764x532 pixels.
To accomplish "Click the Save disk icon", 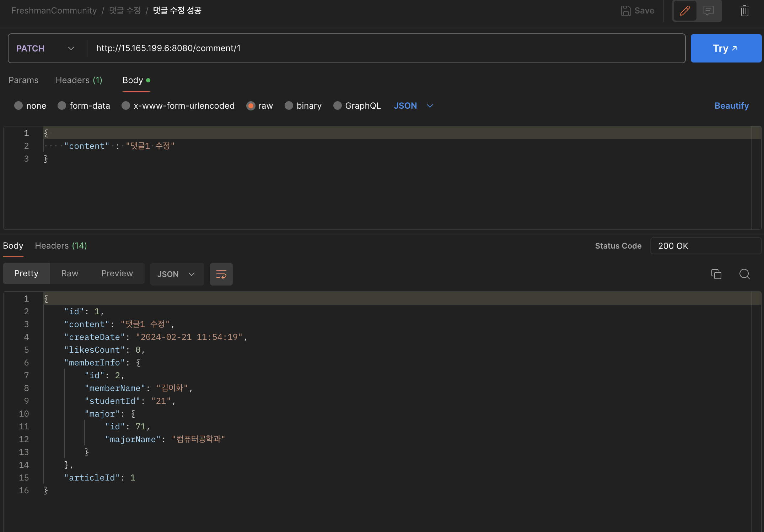I will pos(626,11).
